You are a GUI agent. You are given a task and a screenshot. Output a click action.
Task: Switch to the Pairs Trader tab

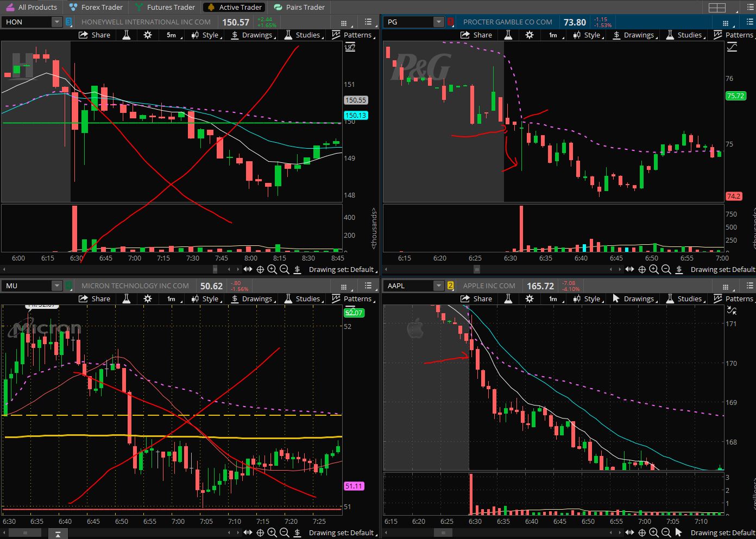300,7
